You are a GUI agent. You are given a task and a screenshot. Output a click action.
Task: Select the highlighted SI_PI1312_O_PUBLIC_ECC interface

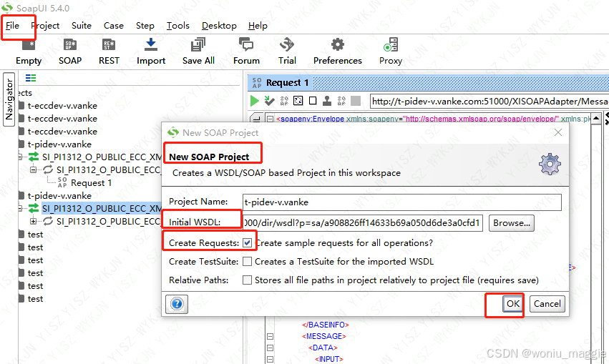point(102,208)
